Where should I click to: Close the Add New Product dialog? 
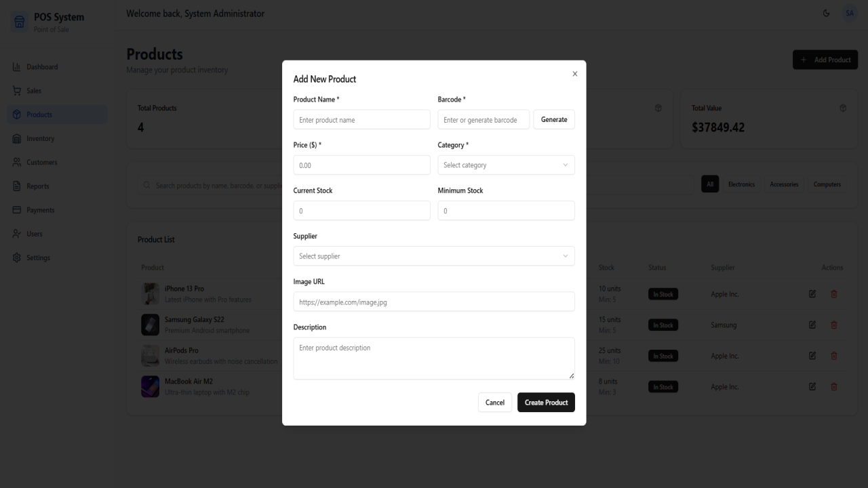575,73
